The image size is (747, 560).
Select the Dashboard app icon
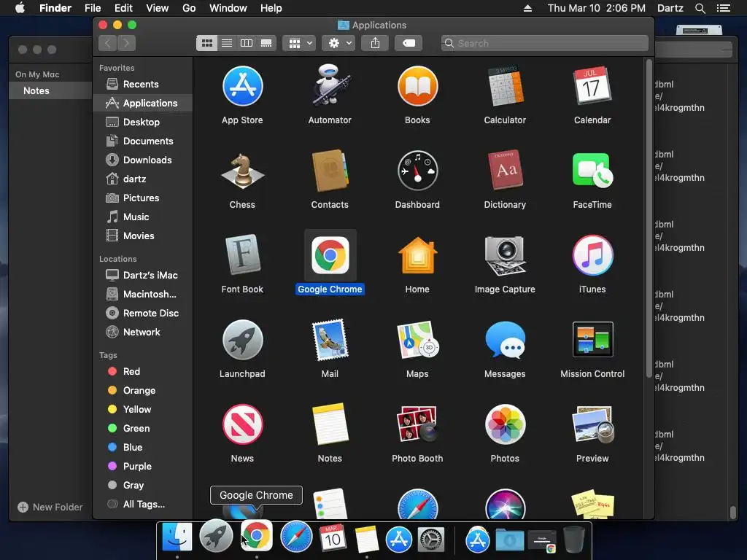tap(417, 171)
